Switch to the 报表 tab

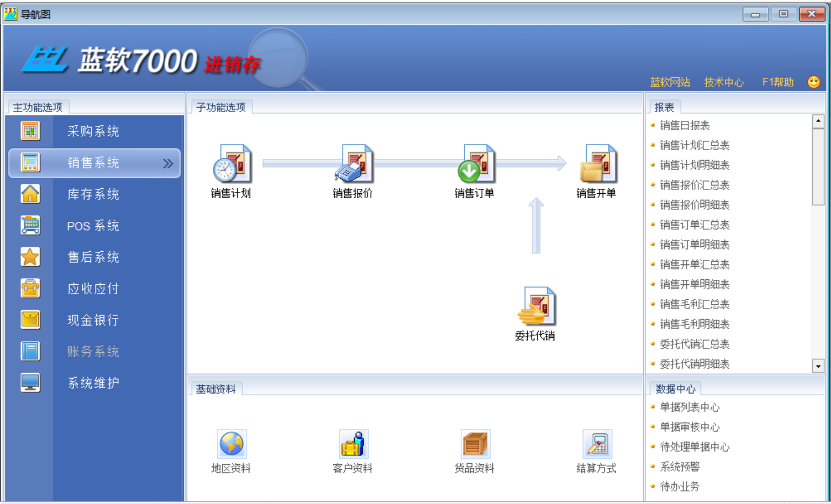[x=664, y=107]
